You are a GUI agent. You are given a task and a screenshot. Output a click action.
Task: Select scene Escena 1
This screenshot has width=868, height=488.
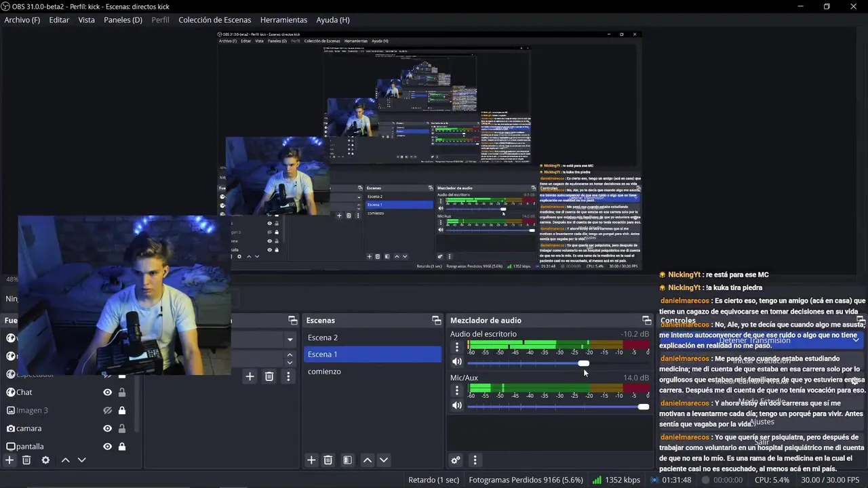(372, 354)
